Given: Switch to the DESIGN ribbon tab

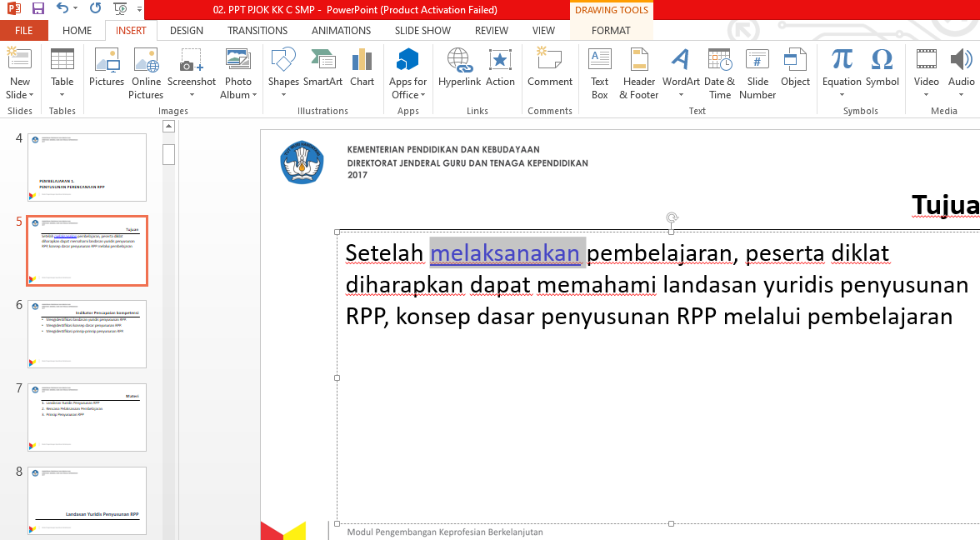Looking at the screenshot, I should 186,30.
